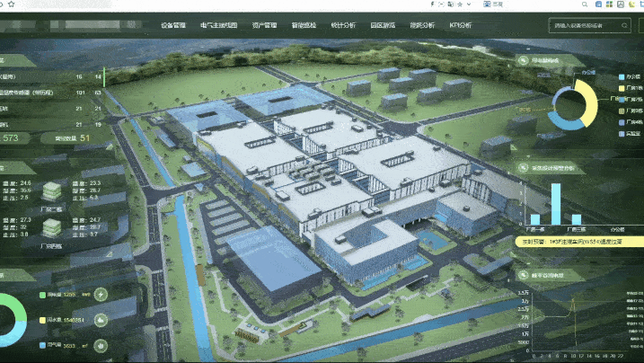This screenshot has width=644, height=363.
Task: Toggle the 厂房1栋 yellow legend swatch
Action: 622,88
